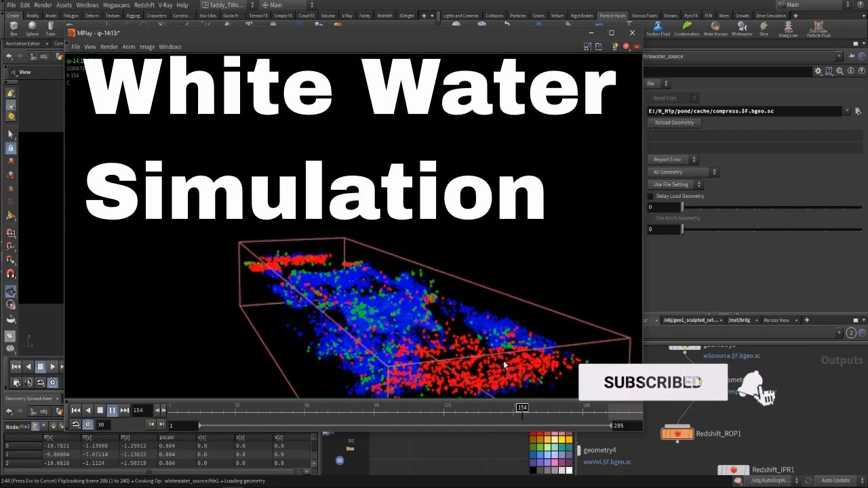Screen dimensions: 868x488
Task: Click the file chooser icon beside the geometry path
Action: (x=858, y=111)
